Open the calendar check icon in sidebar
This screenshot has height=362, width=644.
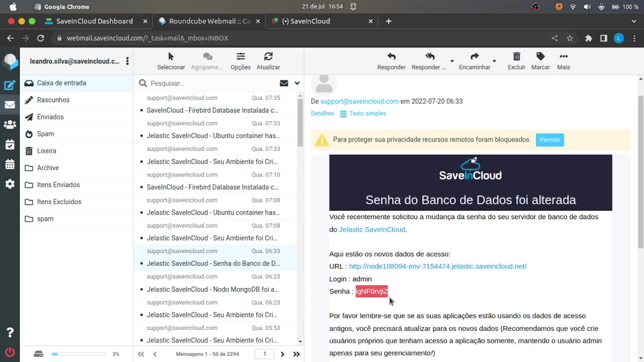(10, 144)
